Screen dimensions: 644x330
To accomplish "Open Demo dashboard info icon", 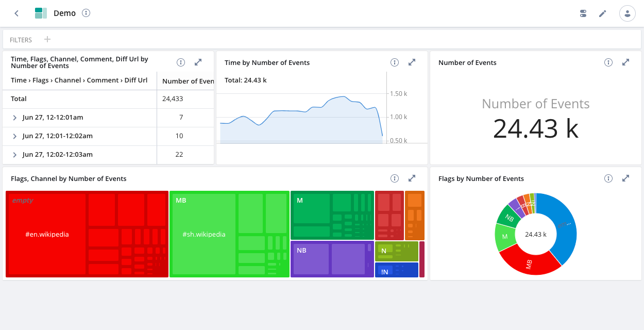I will [x=86, y=13].
